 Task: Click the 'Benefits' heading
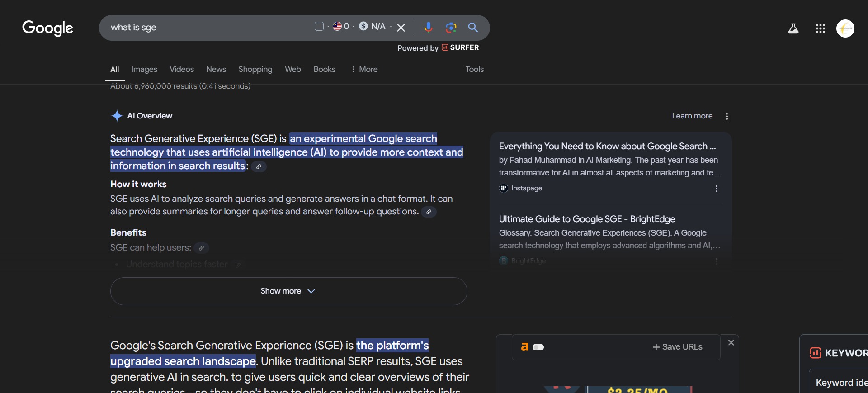128,232
